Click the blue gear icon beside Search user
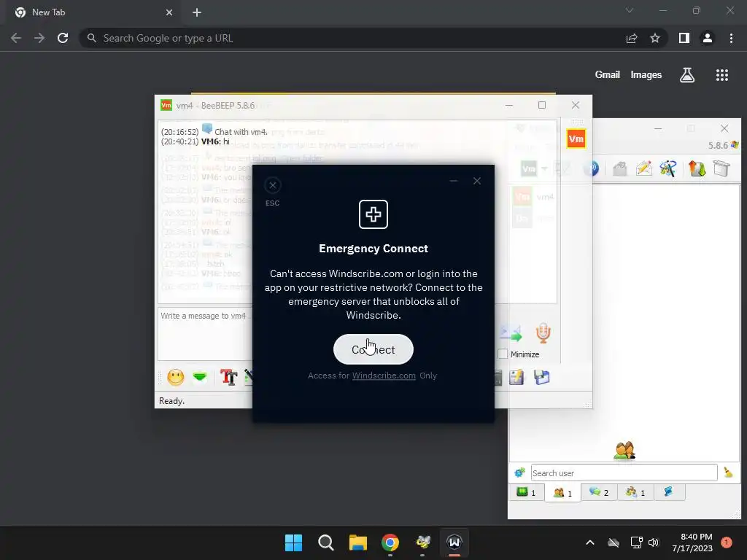 point(519,472)
